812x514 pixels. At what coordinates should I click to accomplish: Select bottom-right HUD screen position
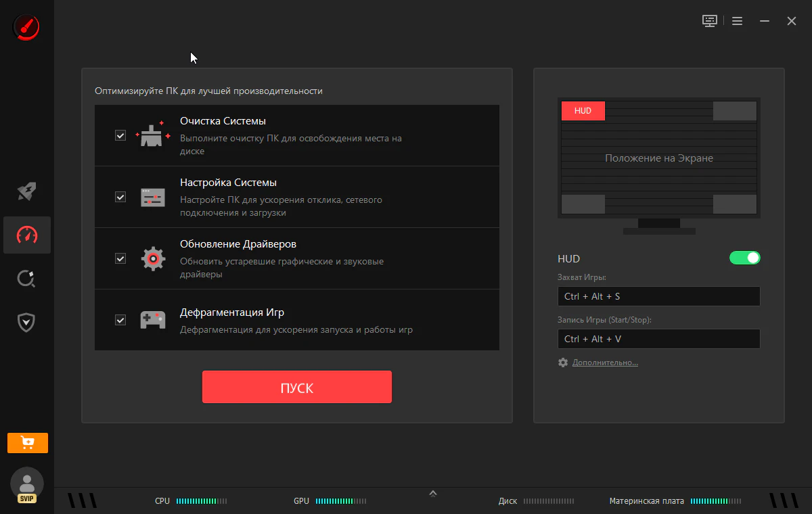735,204
